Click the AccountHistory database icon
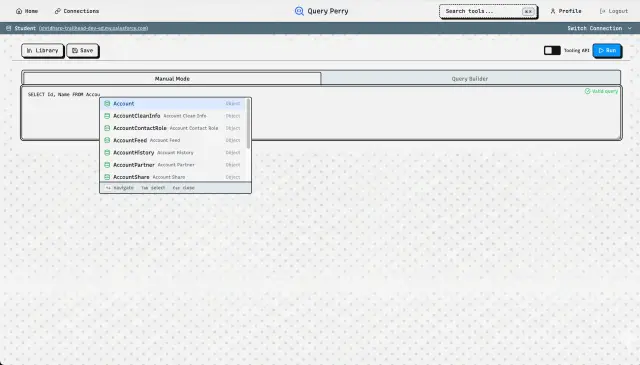The image size is (640, 365). (107, 153)
